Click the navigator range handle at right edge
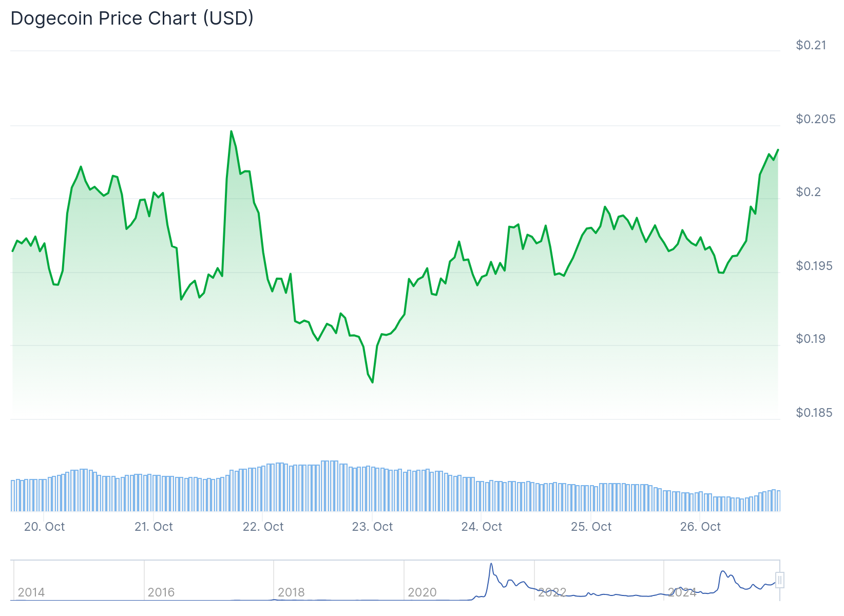This screenshot has height=616, width=844. tap(780, 580)
